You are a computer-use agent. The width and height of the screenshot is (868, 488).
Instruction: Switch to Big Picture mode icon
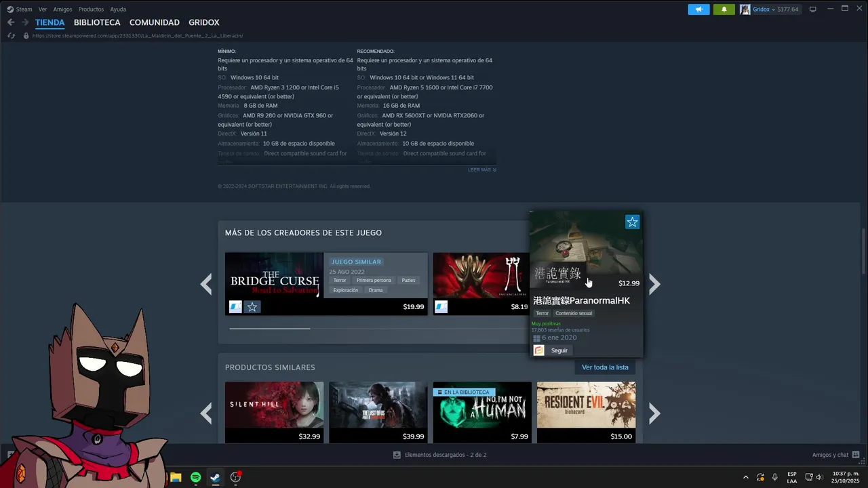pyautogui.click(x=813, y=9)
